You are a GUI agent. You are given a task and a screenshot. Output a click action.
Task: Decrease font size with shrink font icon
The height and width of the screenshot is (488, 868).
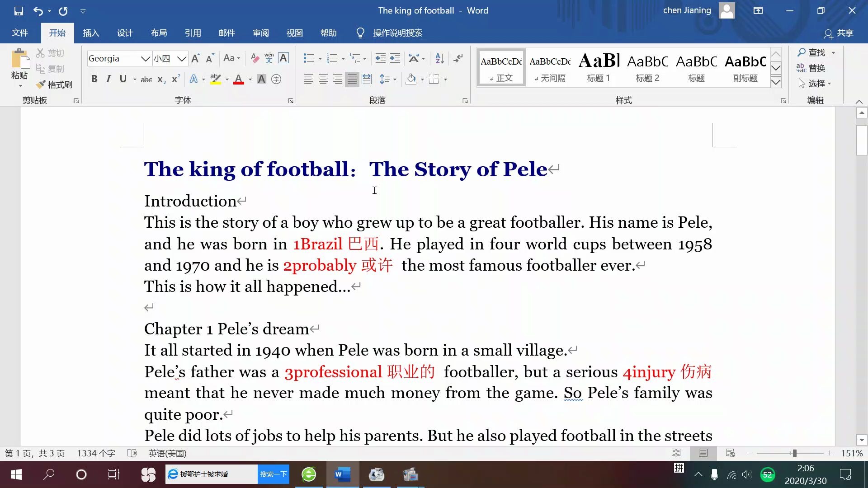[x=210, y=58]
